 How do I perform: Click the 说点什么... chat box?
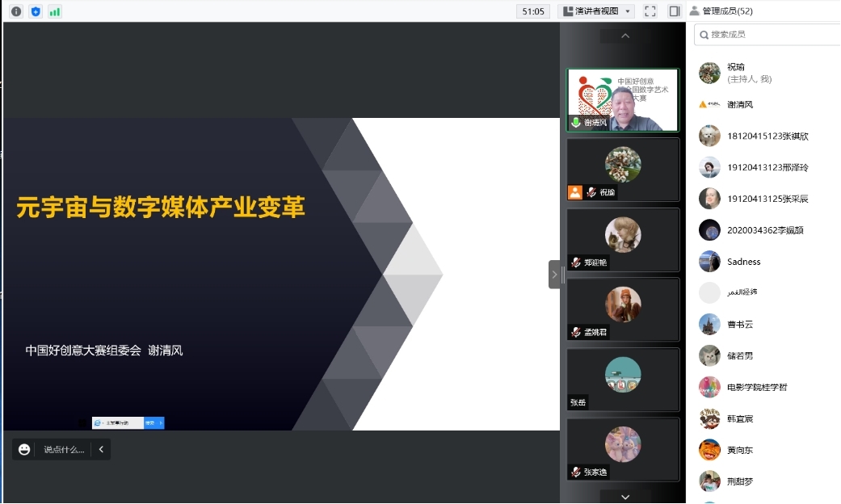(63, 450)
